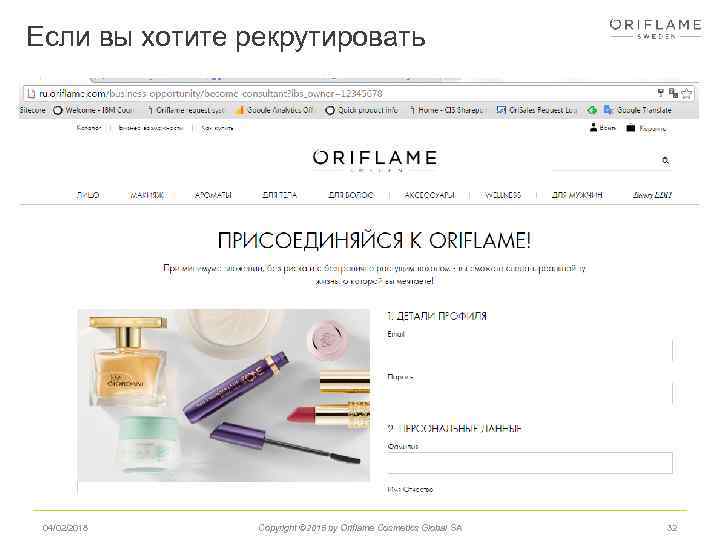Open the Google Translate bookmark
Image resolution: width=720 pixels, height=540 pixels.
tap(637, 110)
